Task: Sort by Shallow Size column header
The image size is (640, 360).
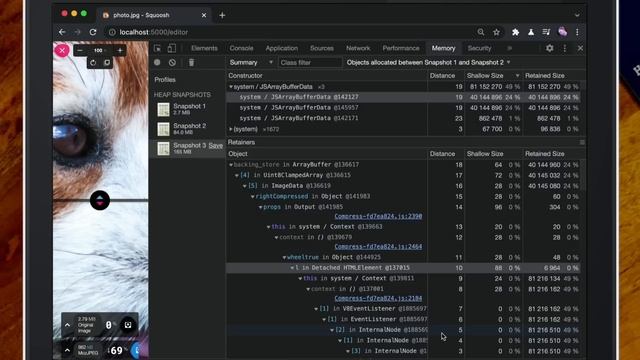Action: coord(493,76)
